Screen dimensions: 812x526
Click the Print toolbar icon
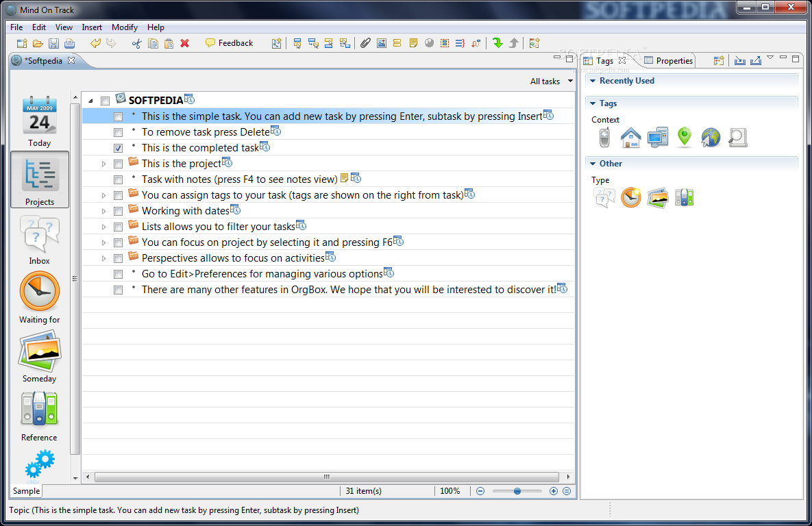click(x=69, y=43)
